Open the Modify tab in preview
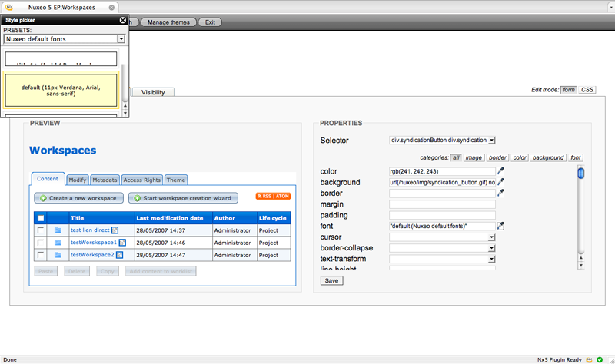 78,180
